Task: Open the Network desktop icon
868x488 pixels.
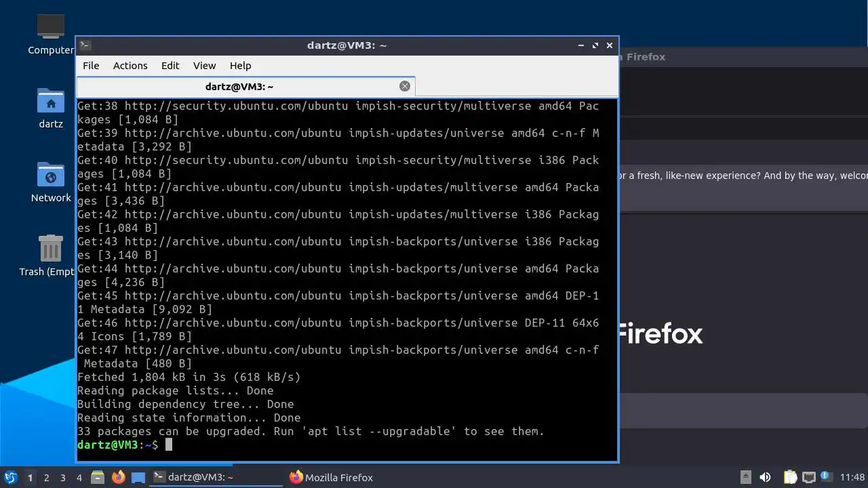Action: (51, 182)
